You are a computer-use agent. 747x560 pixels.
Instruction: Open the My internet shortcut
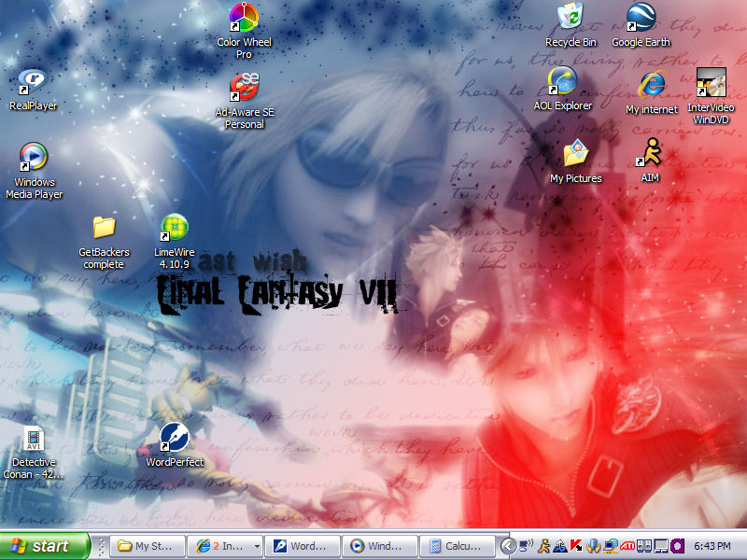(x=651, y=86)
